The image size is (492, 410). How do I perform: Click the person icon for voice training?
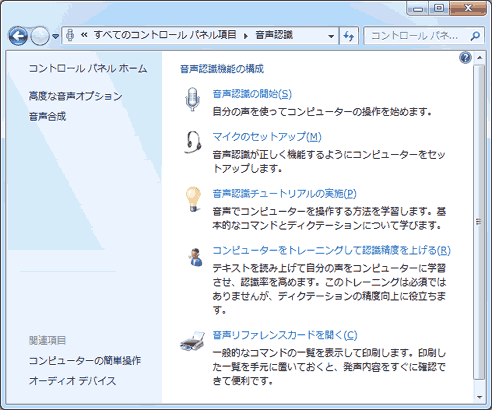coord(195,257)
